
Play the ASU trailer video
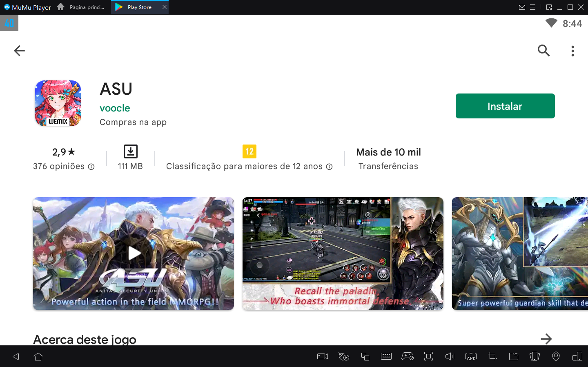point(134,254)
